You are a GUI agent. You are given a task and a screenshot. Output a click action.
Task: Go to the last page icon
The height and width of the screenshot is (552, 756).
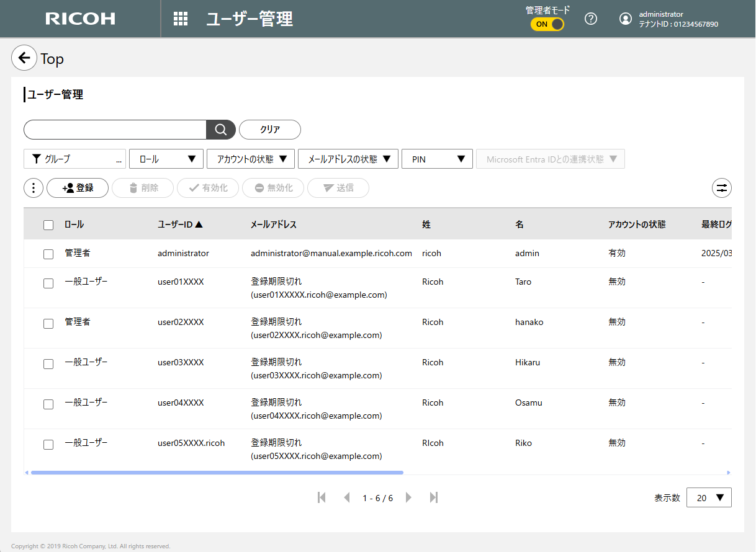[x=434, y=497]
